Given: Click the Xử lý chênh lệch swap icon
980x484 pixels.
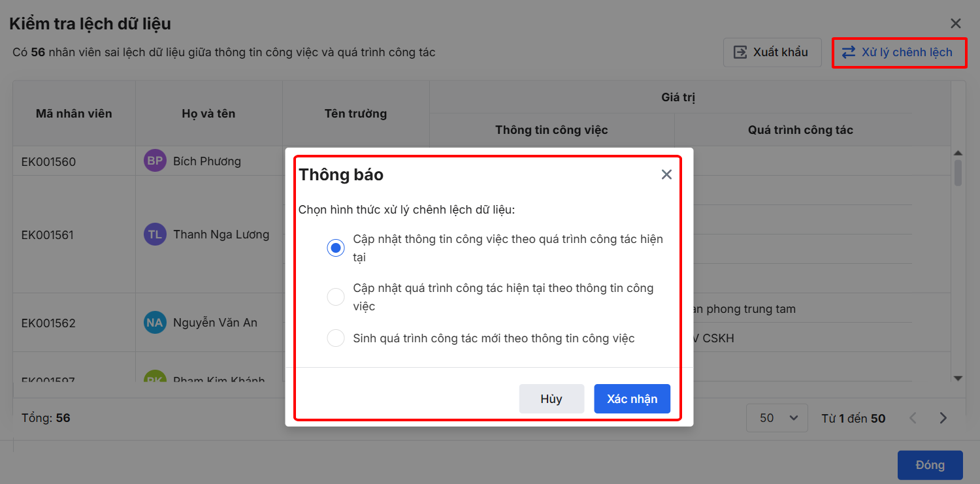Looking at the screenshot, I should [x=849, y=52].
